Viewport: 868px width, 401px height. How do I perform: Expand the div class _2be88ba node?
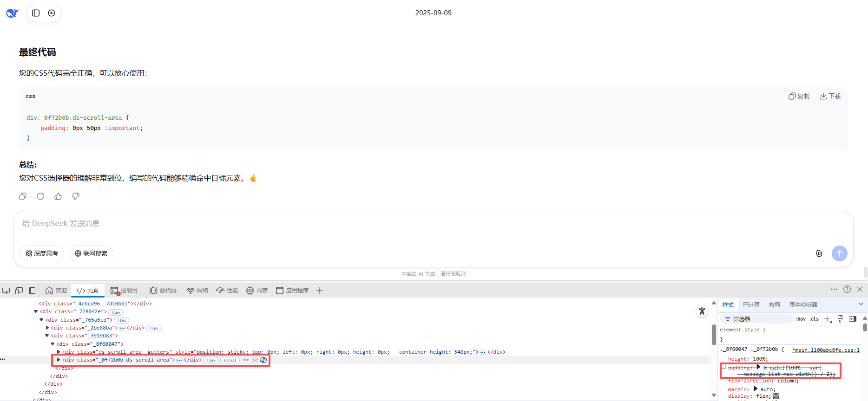click(x=47, y=328)
